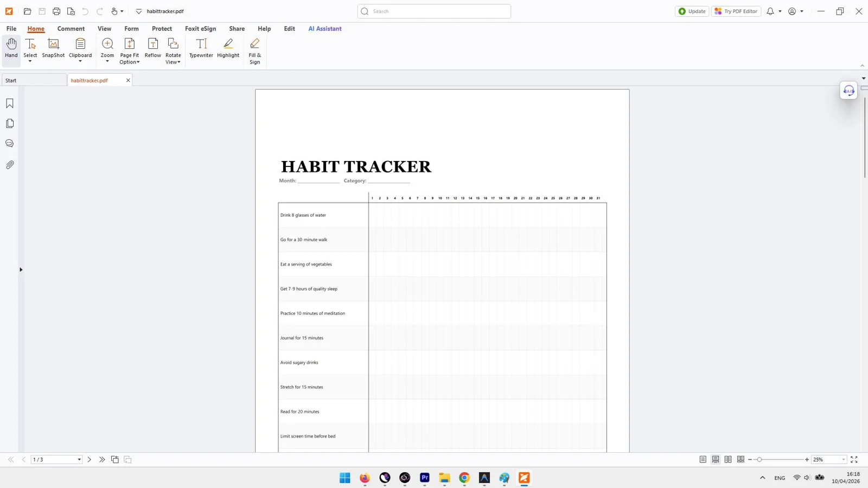The image size is (868, 488).
Task: Open the AI Assistant tab
Action: (325, 29)
